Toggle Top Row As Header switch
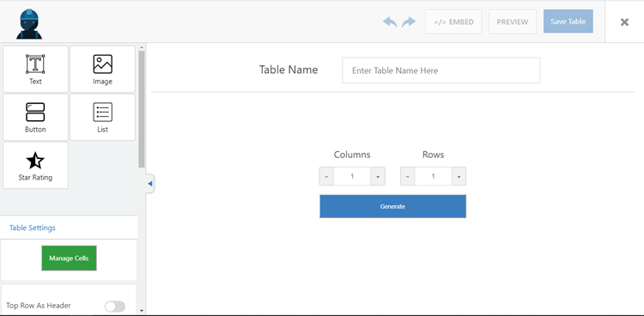Image resolution: width=644 pixels, height=316 pixels. point(115,307)
